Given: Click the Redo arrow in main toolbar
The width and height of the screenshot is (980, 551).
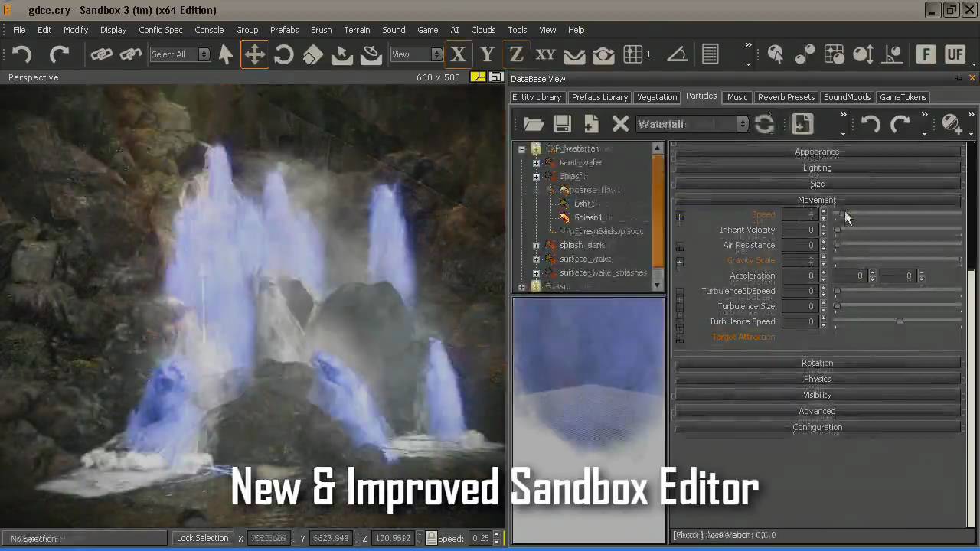Looking at the screenshot, I should pos(59,54).
